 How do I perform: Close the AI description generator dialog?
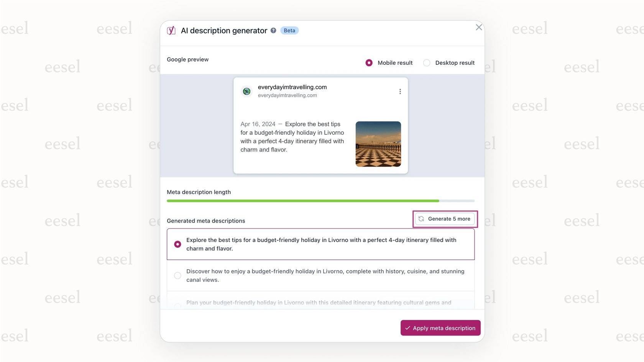tap(478, 27)
